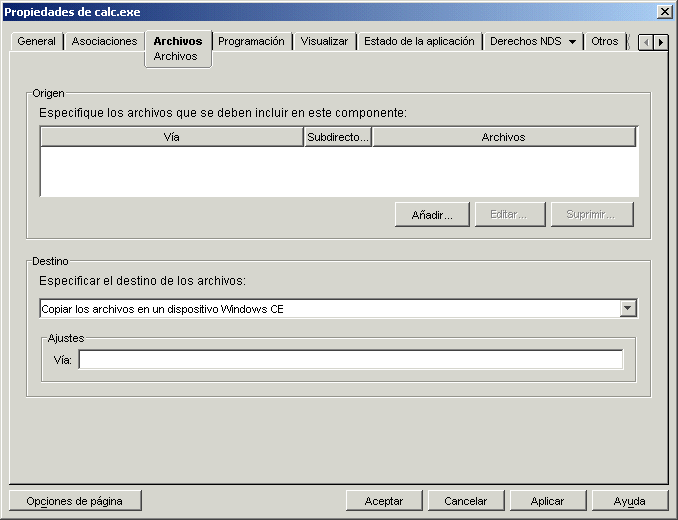Go to the Visualizar tab
The image size is (678, 520).
click(x=324, y=41)
